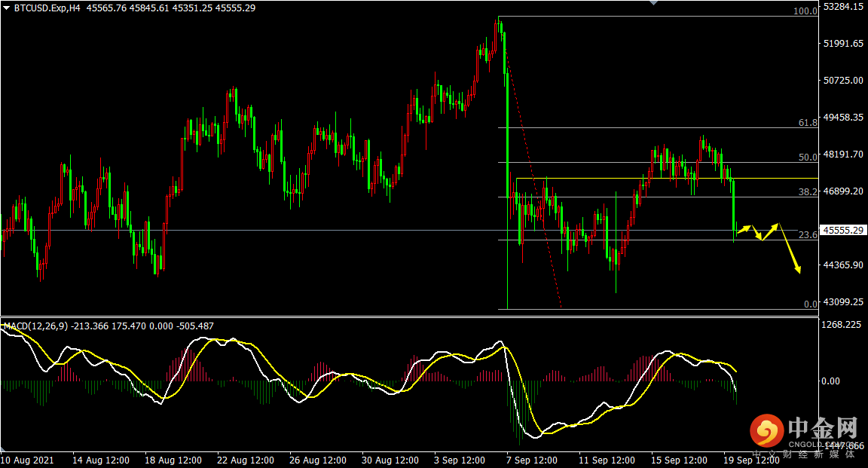Click the 46899.20 price axis label
The image size is (868, 468).
[x=844, y=191]
